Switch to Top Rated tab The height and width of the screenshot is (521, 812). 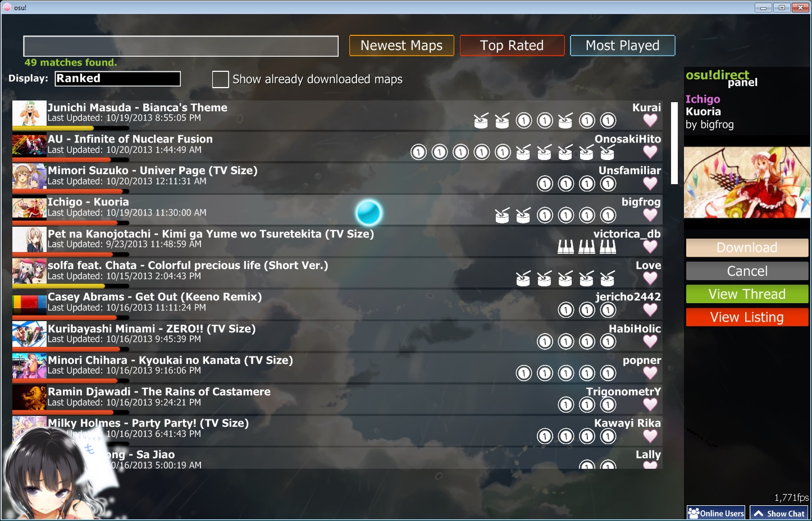click(512, 45)
